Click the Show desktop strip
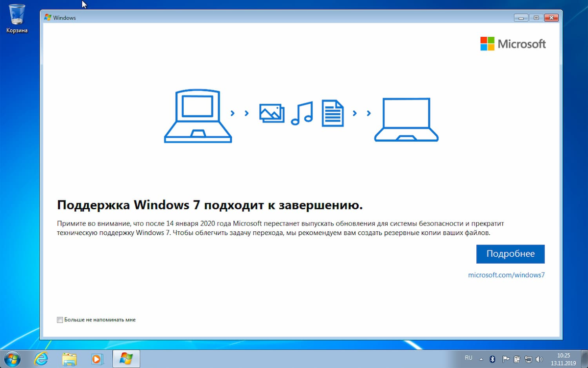 tap(584, 359)
